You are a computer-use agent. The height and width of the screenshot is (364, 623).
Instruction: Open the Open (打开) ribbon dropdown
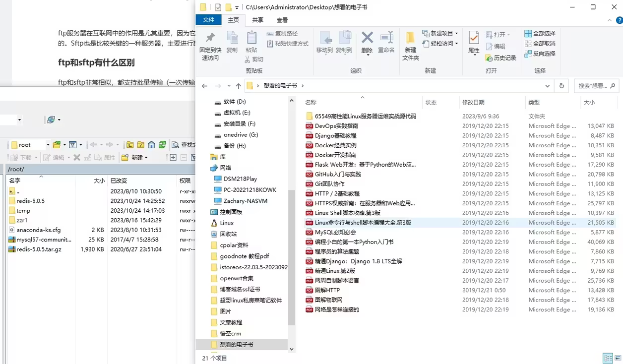pos(498,34)
